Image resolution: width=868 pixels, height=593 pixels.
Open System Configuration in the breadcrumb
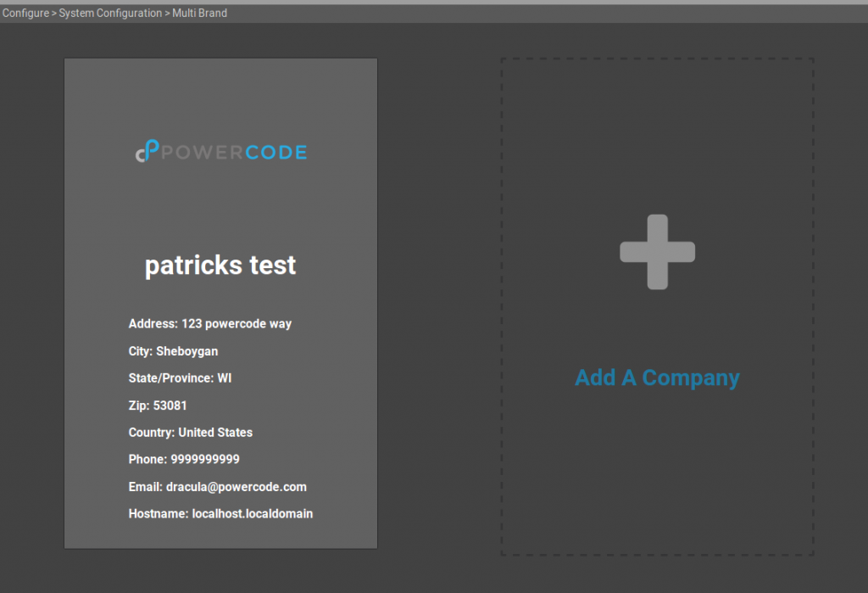110,13
